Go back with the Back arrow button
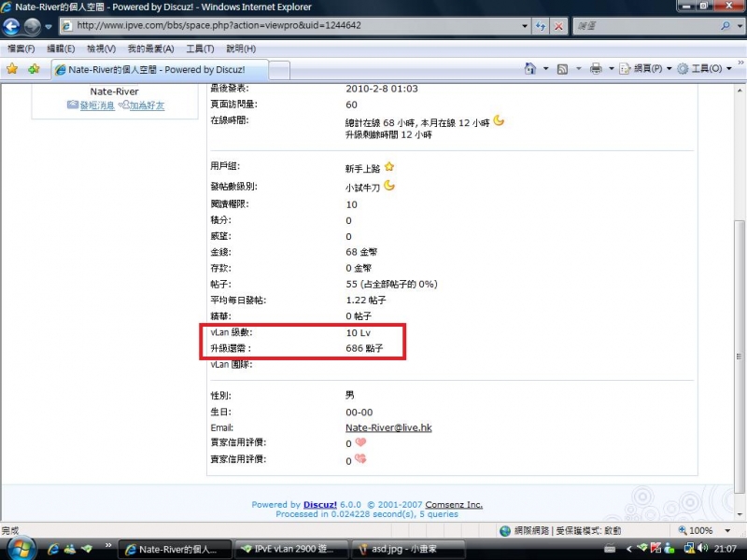The image size is (747, 560). pos(11,27)
